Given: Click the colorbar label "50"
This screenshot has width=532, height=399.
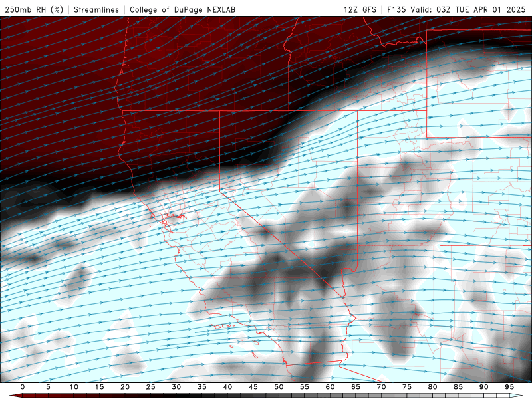Looking at the screenshot, I should tap(279, 387).
